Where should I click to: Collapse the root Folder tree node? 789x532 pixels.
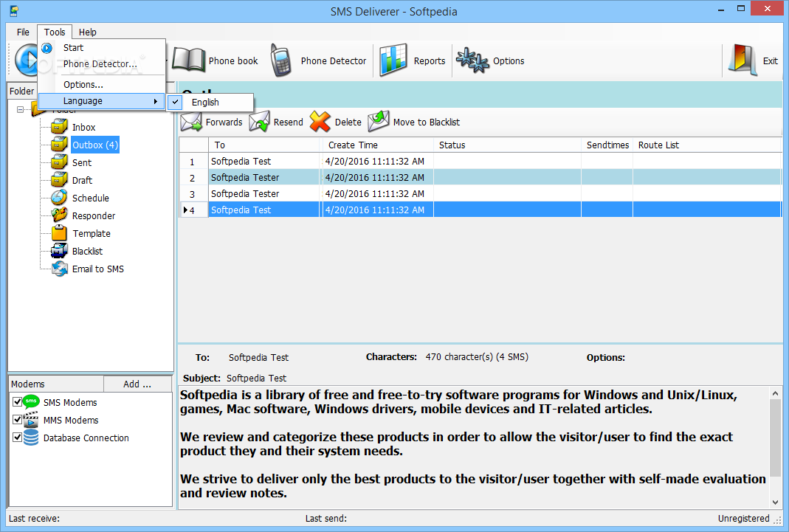click(x=20, y=109)
